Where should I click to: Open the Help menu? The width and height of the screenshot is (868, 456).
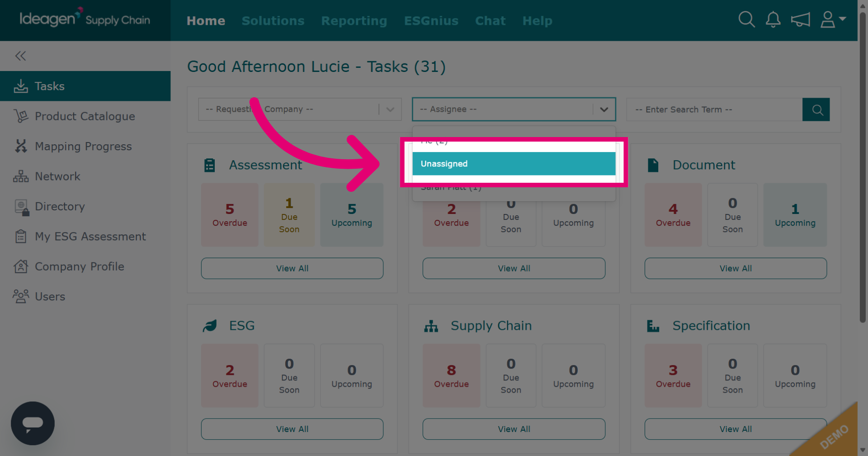[x=537, y=21]
